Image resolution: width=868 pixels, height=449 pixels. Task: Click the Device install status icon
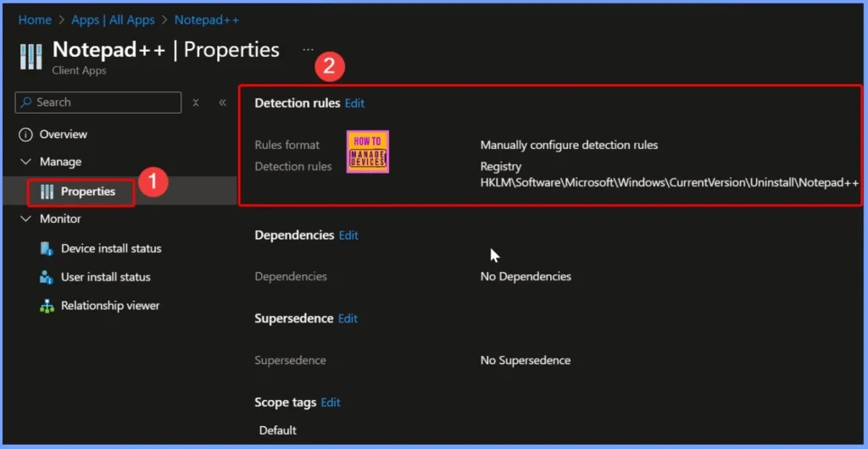[x=47, y=248]
